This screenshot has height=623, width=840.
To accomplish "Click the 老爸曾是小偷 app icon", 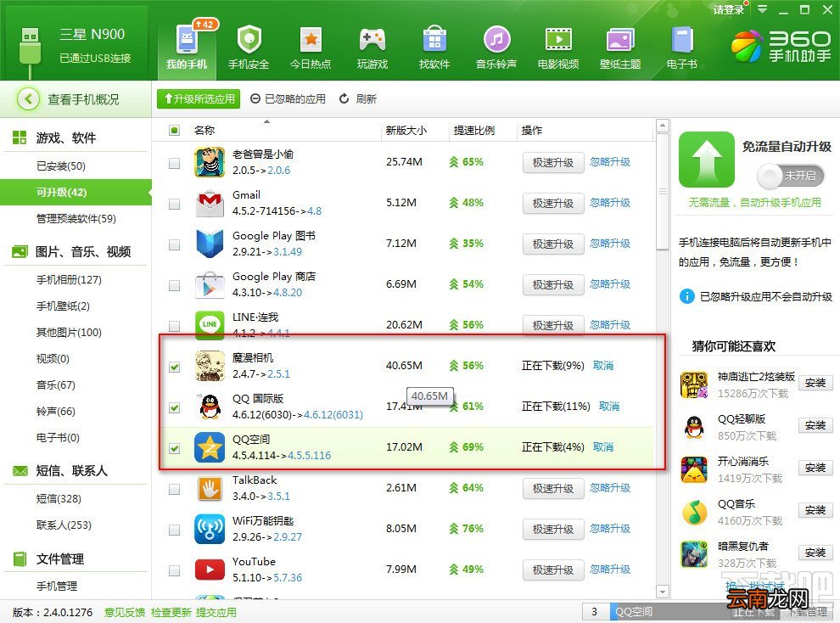I will 210,162.
